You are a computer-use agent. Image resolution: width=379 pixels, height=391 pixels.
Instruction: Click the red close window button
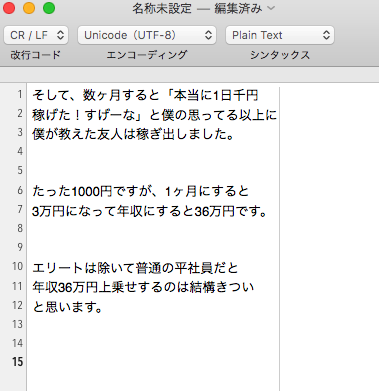9,8
